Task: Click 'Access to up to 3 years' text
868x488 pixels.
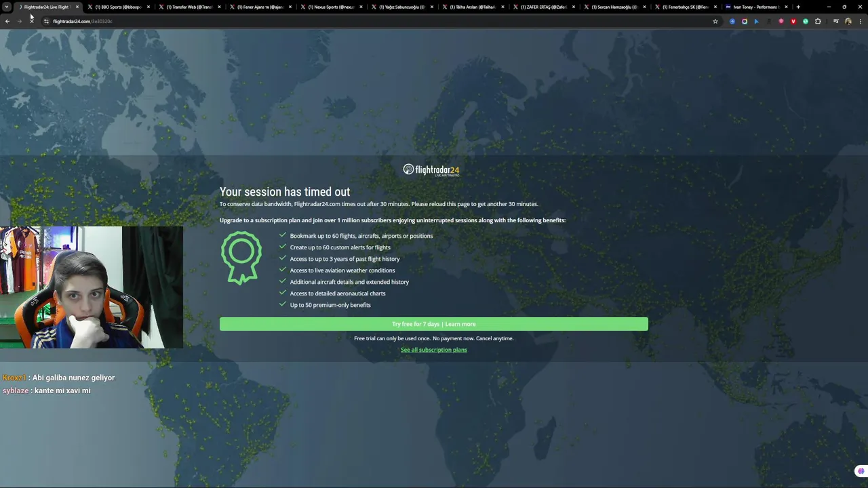Action: (345, 259)
